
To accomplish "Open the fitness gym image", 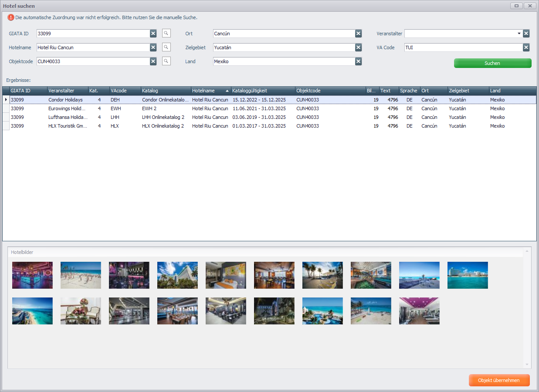I will (x=419, y=311).
